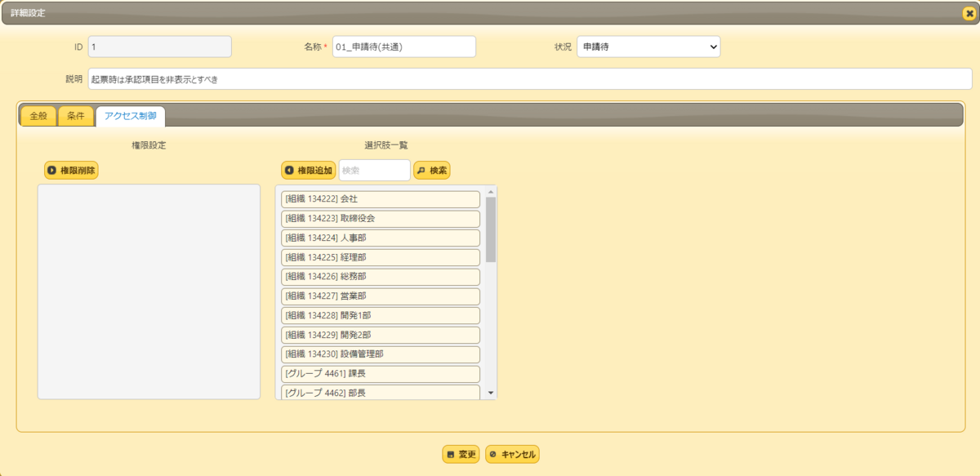Click the 名称 input field
The width and height of the screenshot is (980, 476).
pyautogui.click(x=403, y=47)
